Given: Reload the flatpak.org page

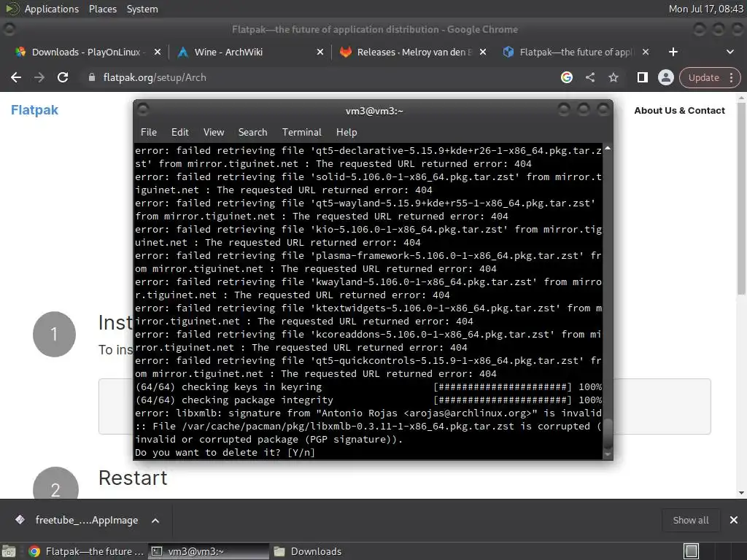Looking at the screenshot, I should [63, 77].
